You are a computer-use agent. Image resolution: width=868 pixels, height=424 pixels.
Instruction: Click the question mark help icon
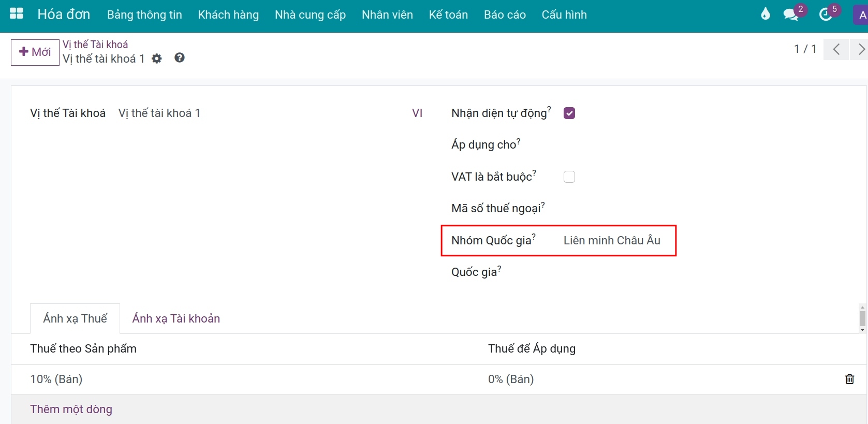click(x=180, y=58)
